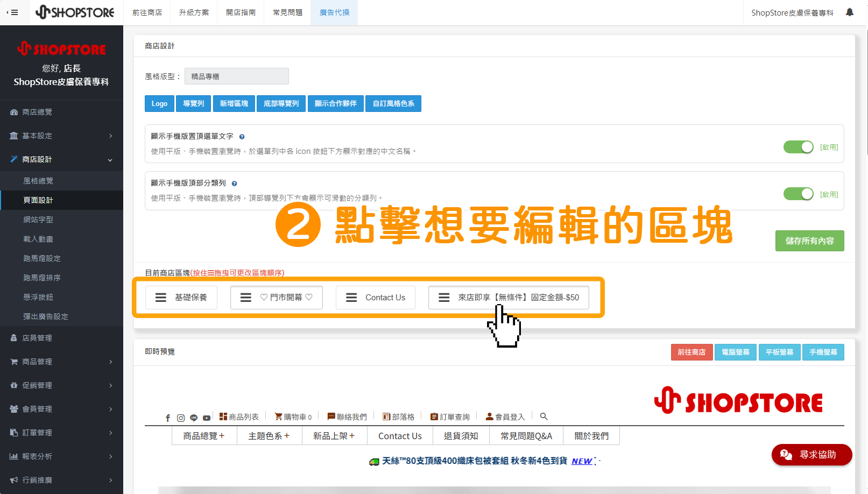Expand 行銷推廣 in the sidebar
The image size is (868, 494).
(61, 480)
